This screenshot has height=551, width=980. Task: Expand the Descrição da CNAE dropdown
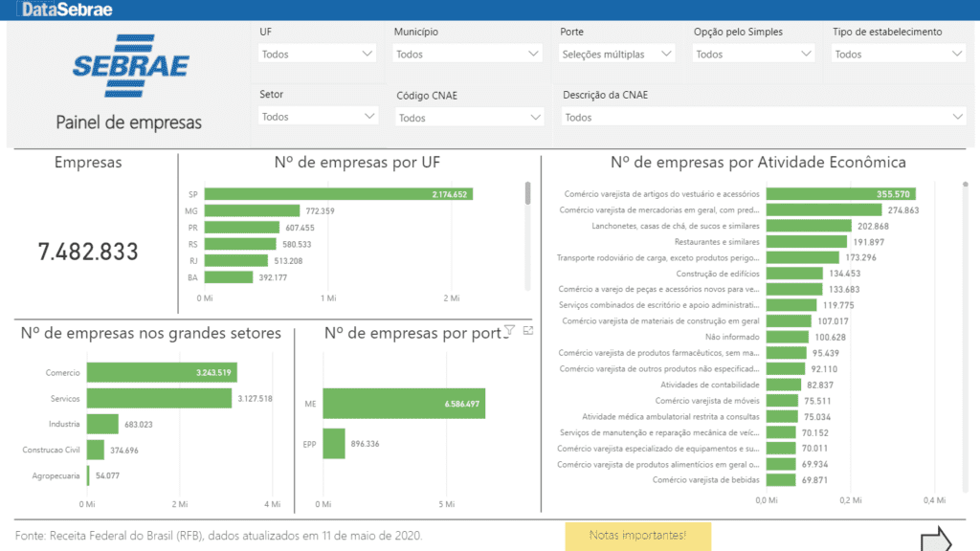[x=764, y=118]
